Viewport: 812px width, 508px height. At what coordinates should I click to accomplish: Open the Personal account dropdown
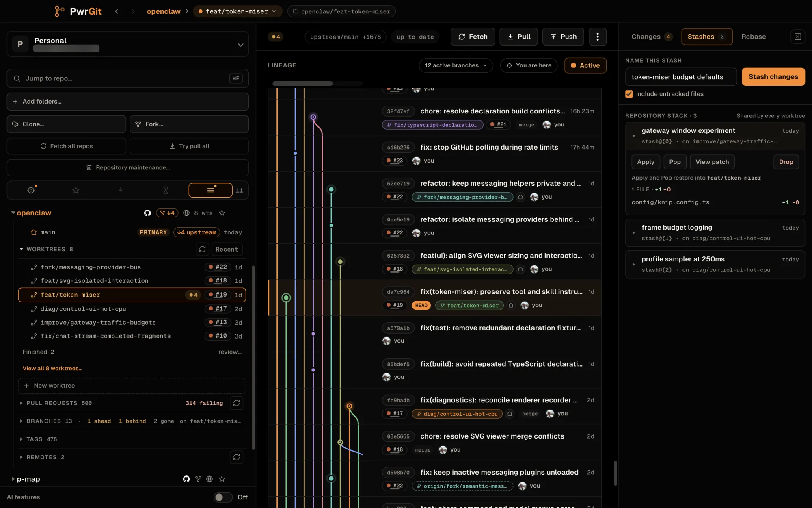[x=127, y=44]
